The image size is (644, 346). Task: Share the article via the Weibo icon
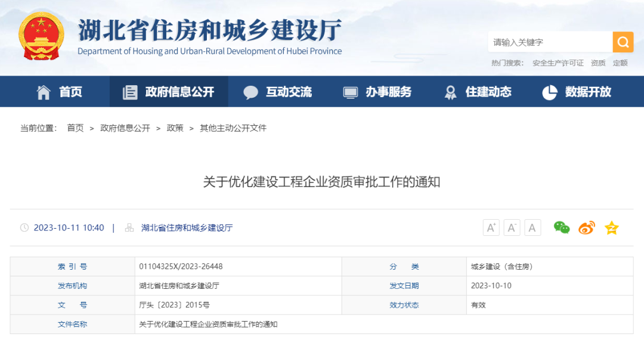pyautogui.click(x=586, y=227)
